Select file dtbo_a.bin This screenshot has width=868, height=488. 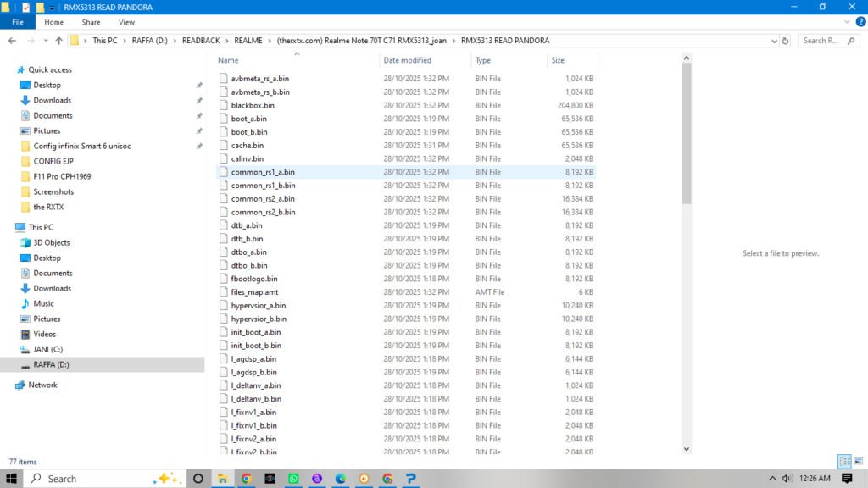(x=248, y=252)
